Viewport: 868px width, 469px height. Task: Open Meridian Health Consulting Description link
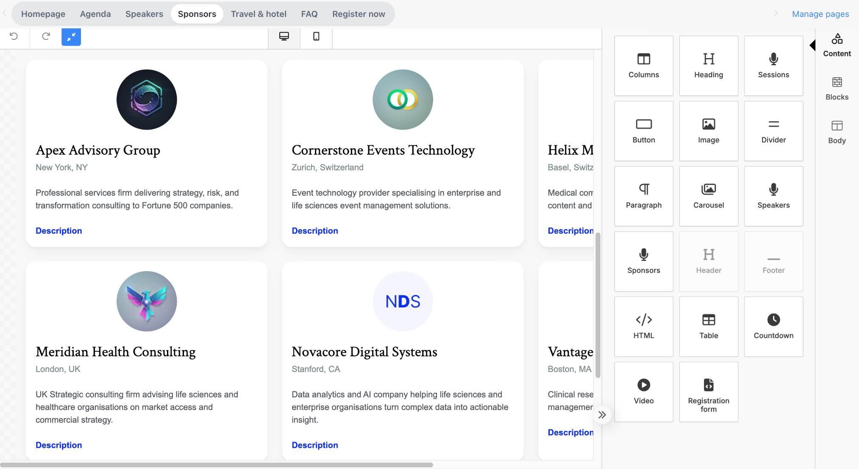(59, 445)
